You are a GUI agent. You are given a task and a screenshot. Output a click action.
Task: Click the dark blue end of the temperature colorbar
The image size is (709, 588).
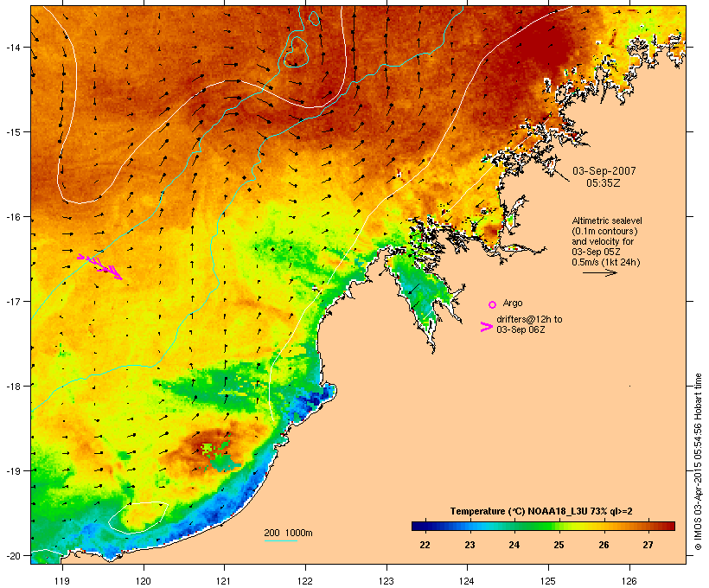point(420,526)
